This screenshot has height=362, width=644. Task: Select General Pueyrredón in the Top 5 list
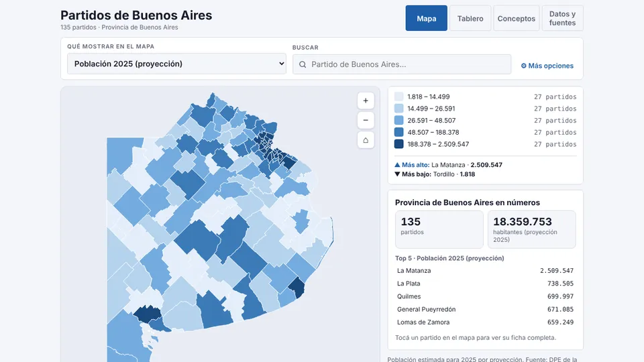[x=485, y=310]
